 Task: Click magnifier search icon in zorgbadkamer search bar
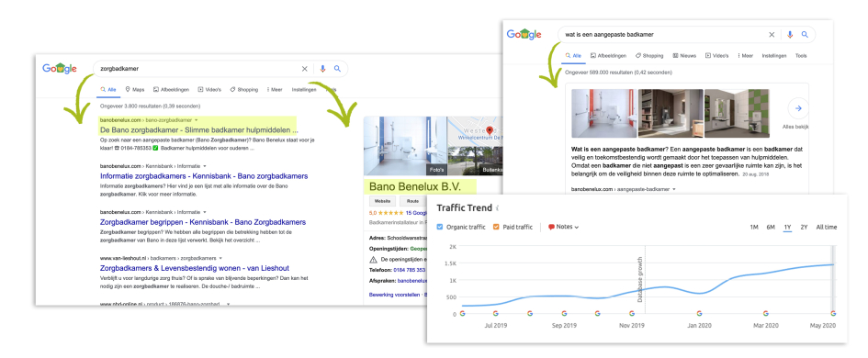(337, 69)
